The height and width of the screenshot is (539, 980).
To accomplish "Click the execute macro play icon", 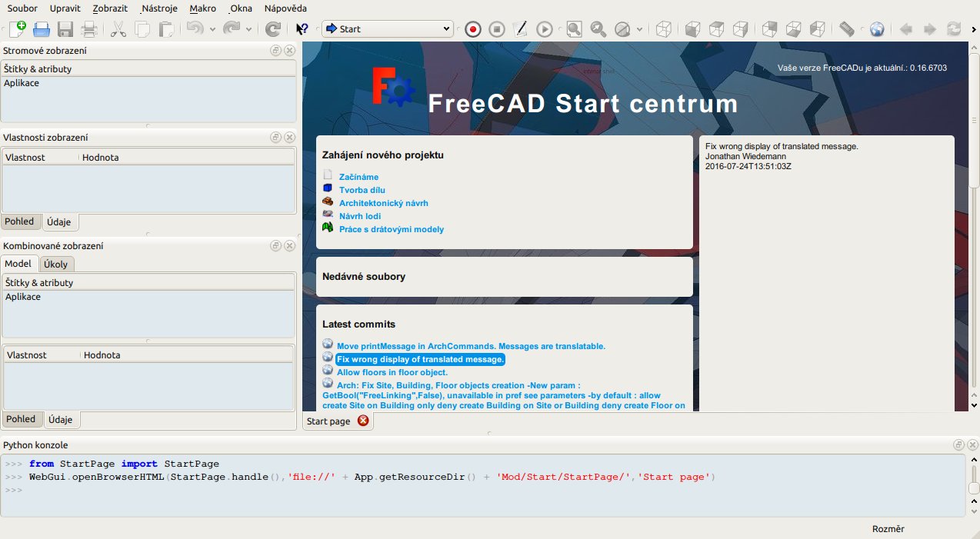I will coord(544,29).
